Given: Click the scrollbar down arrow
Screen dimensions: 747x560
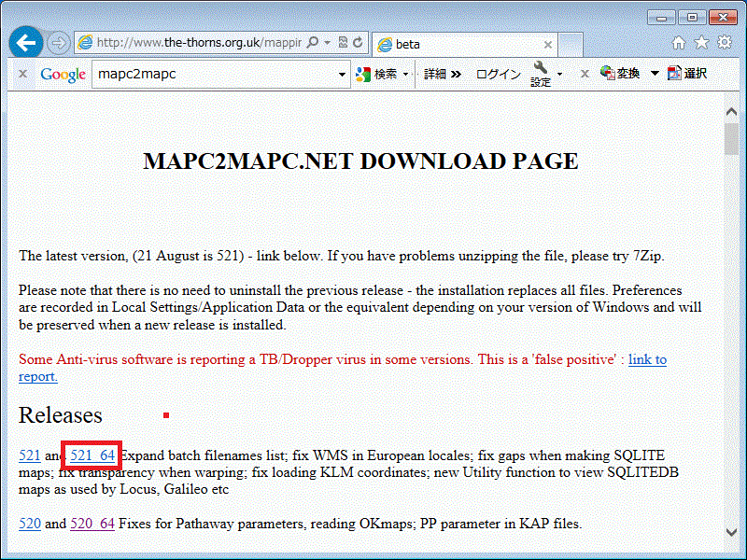Looking at the screenshot, I should (x=731, y=532).
